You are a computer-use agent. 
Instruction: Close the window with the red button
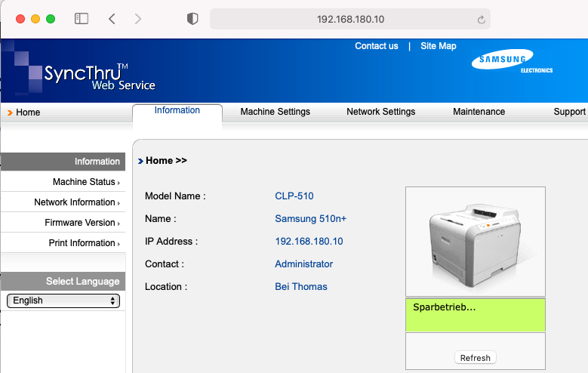(20, 19)
